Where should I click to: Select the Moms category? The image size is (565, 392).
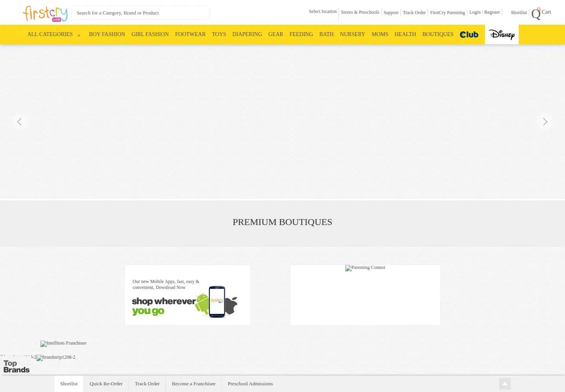click(x=380, y=34)
